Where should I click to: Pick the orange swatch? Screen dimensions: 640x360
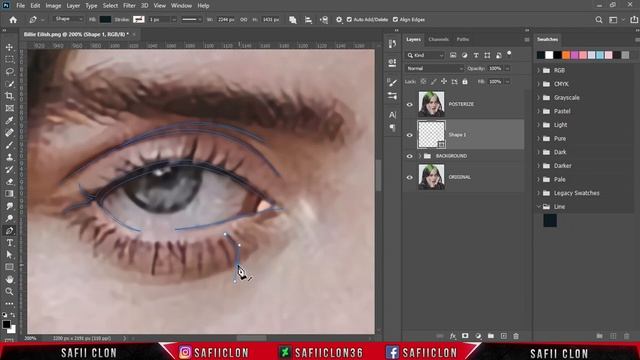(x=566, y=55)
